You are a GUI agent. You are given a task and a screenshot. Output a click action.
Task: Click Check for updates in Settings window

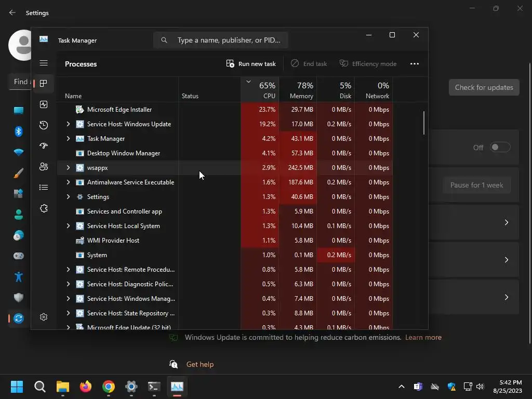484,87
